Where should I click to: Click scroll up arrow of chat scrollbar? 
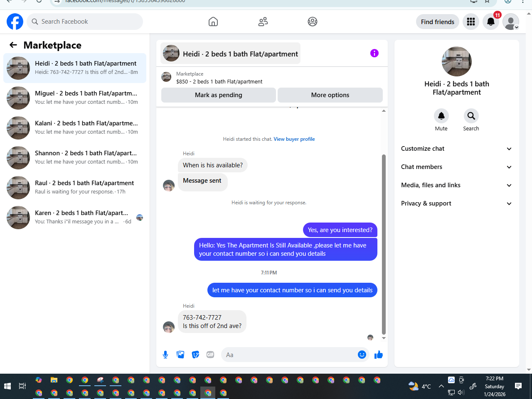tap(384, 110)
